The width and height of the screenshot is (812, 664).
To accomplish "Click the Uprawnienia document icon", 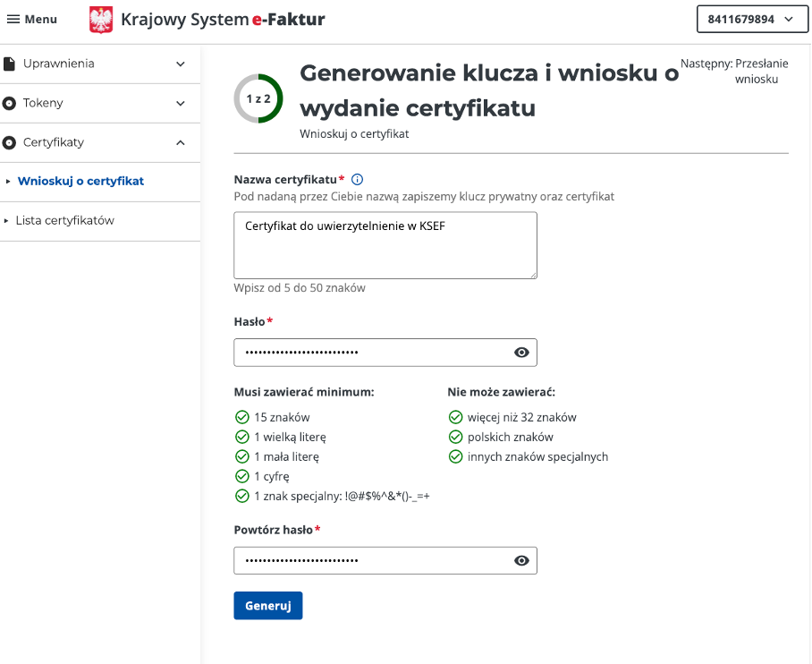I will [10, 64].
